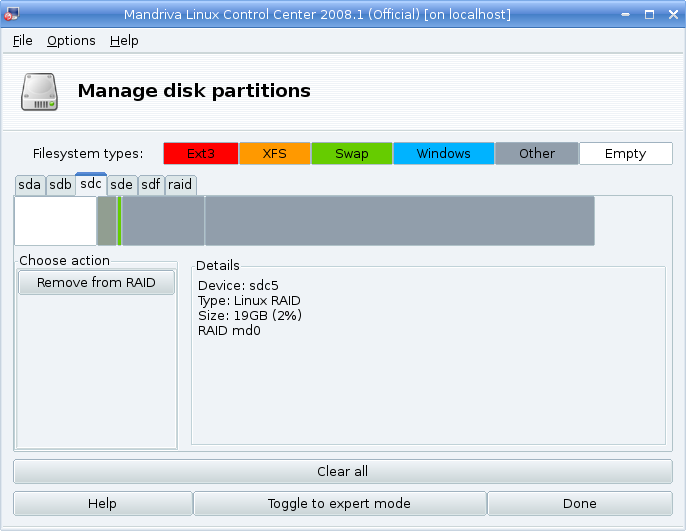This screenshot has width=686, height=531.
Task: Click the hard disk drive icon
Action: pos(39,92)
